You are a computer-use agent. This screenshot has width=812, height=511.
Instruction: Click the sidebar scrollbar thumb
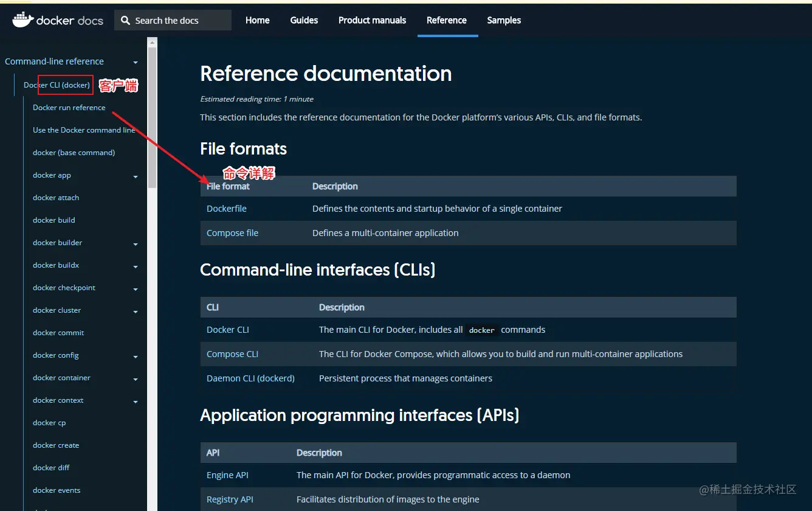point(152,117)
